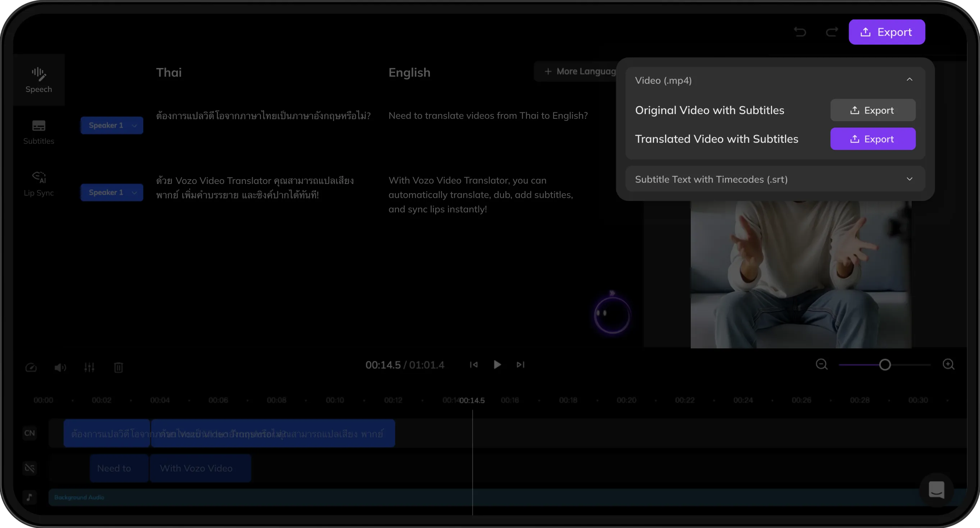Open the second Speaker 1 dropdown
Screen dimensions: 980x528
(112, 192)
